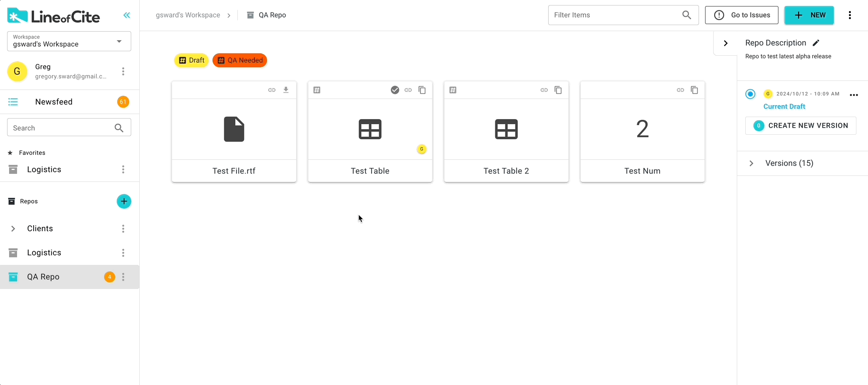Expand the Versions (15) list

point(751,163)
